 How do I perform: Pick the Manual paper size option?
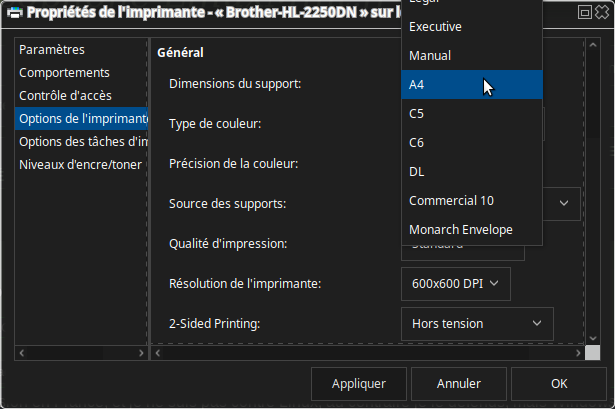pos(471,56)
